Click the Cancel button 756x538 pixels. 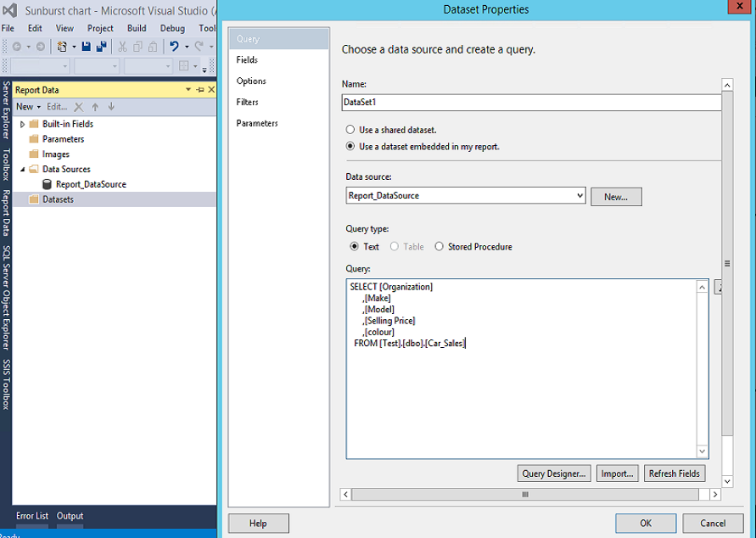pos(713,523)
